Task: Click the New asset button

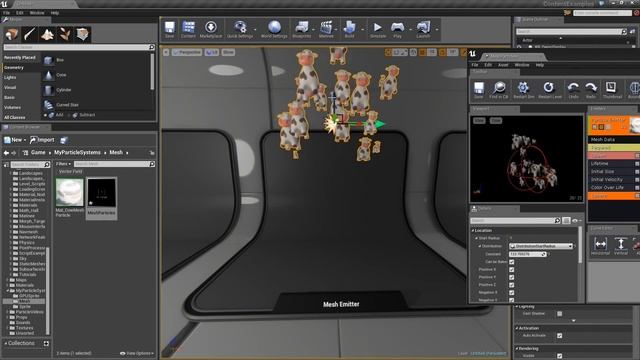Action: click(x=15, y=140)
